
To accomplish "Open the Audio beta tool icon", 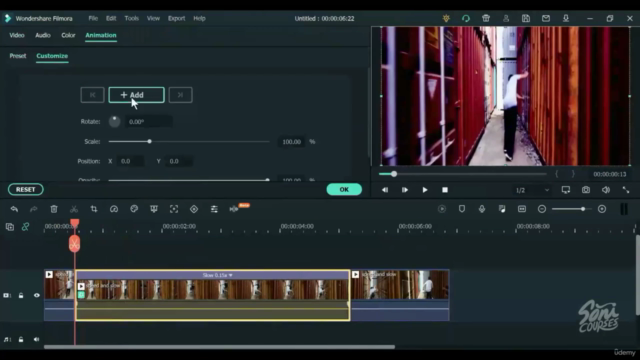I will click(x=234, y=209).
